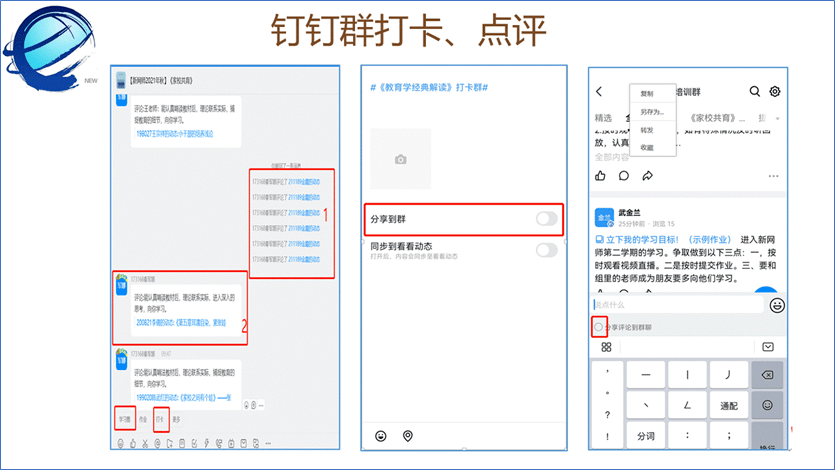
Task: Like the post with thumbs-up icon
Action: 601,176
